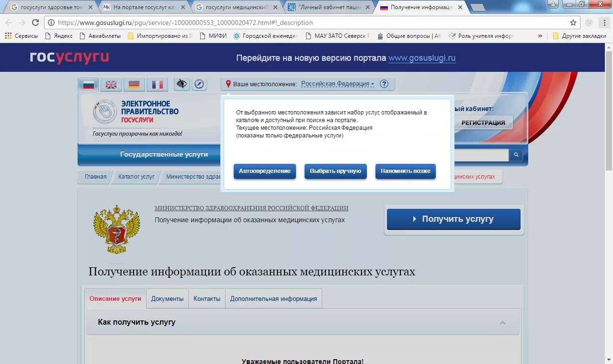The image size is (613, 364).
Task: Toggle the visually impaired eye icon
Action: tap(182, 84)
